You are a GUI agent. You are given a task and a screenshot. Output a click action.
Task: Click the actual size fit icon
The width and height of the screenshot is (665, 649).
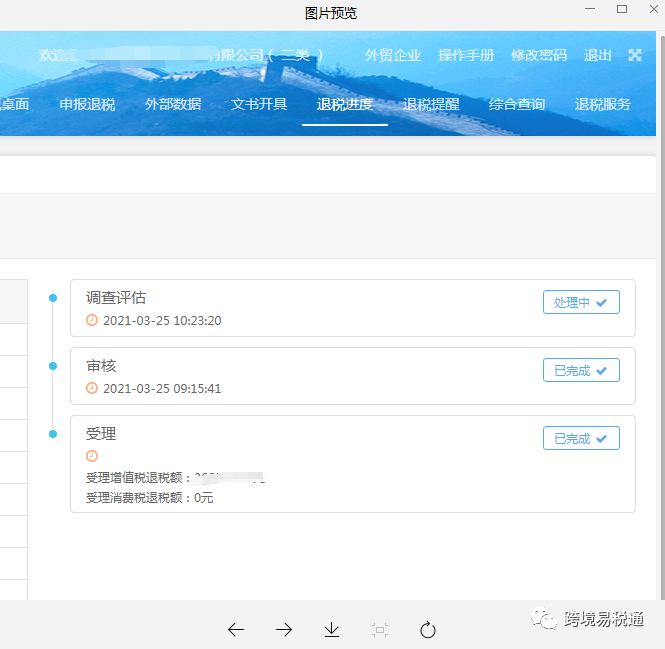(x=380, y=629)
